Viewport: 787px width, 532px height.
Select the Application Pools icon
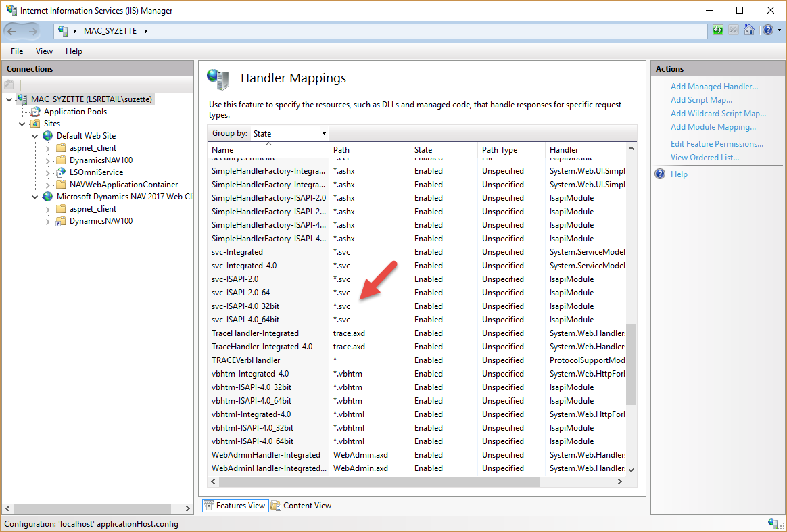click(35, 112)
